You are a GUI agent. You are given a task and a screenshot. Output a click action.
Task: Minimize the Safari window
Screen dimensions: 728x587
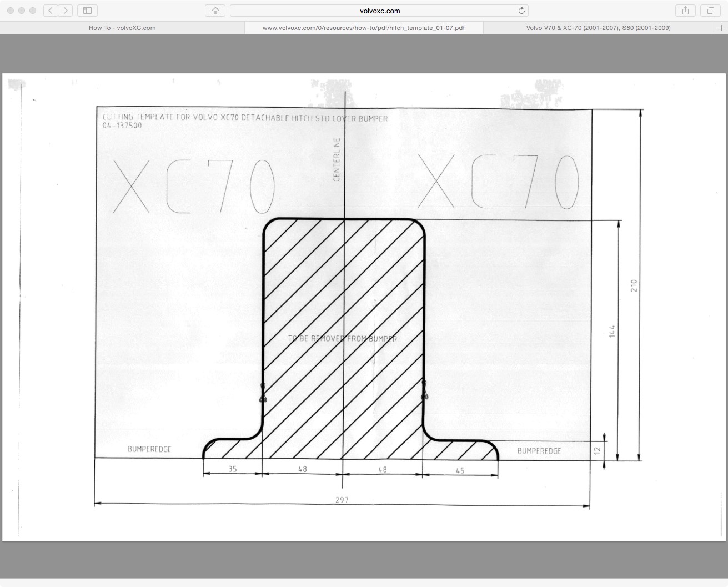[22, 10]
